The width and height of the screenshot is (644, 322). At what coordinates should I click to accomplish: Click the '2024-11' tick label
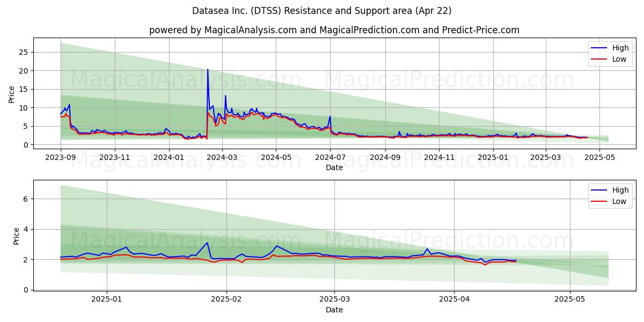coord(439,157)
